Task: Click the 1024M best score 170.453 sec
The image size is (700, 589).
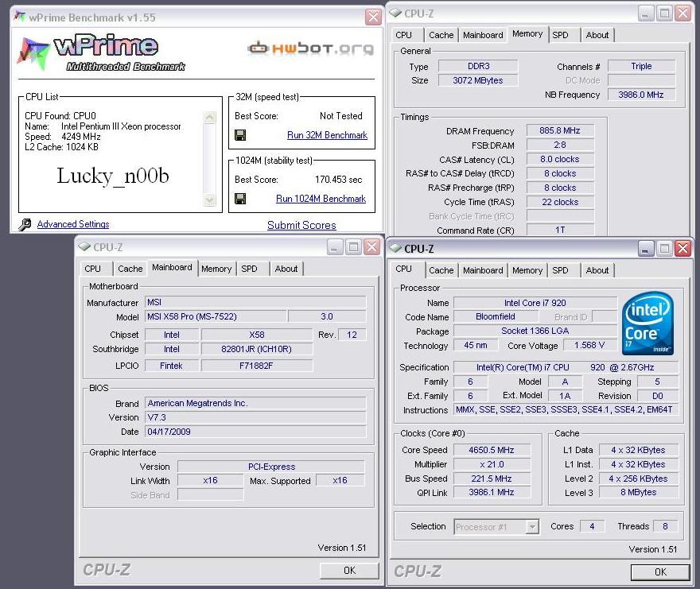Action: click(x=339, y=180)
